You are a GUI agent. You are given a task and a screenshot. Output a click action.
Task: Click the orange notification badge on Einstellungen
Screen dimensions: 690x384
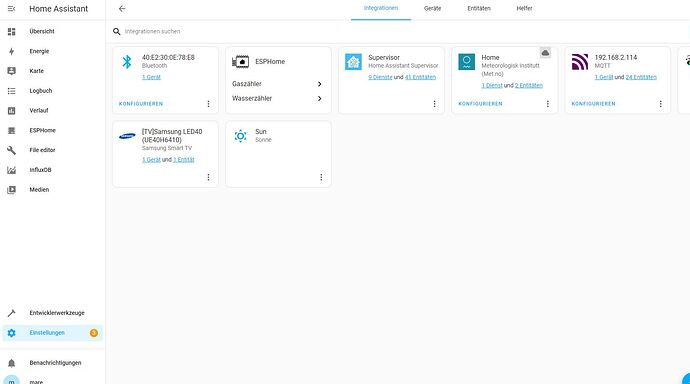(94, 333)
